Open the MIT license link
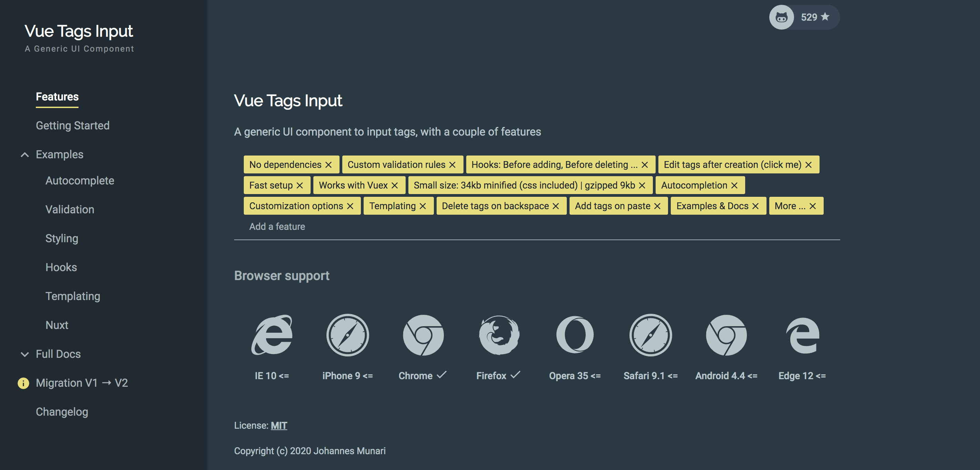Screen dimensions: 980x470 (x=279, y=425)
